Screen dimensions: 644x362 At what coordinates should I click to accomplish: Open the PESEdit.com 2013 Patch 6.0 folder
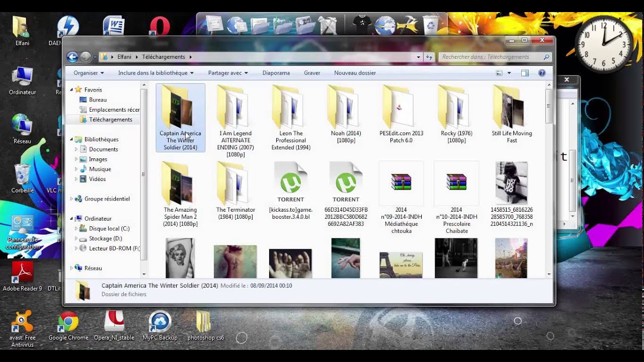401,114
